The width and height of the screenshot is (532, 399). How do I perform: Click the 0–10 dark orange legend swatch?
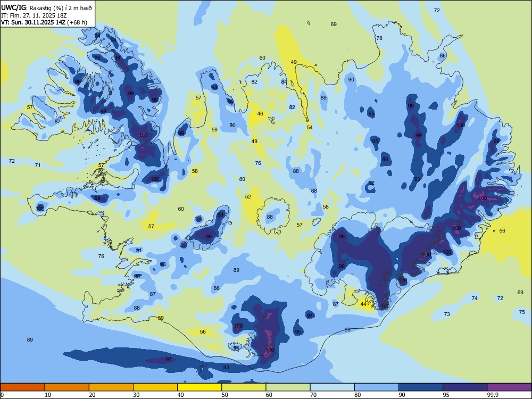tap(23, 387)
